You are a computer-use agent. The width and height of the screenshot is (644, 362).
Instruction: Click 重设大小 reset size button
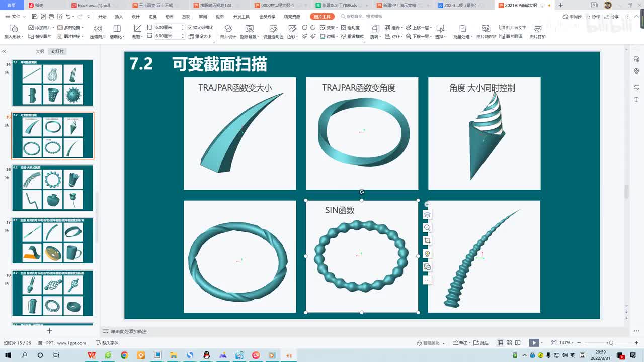(x=200, y=37)
